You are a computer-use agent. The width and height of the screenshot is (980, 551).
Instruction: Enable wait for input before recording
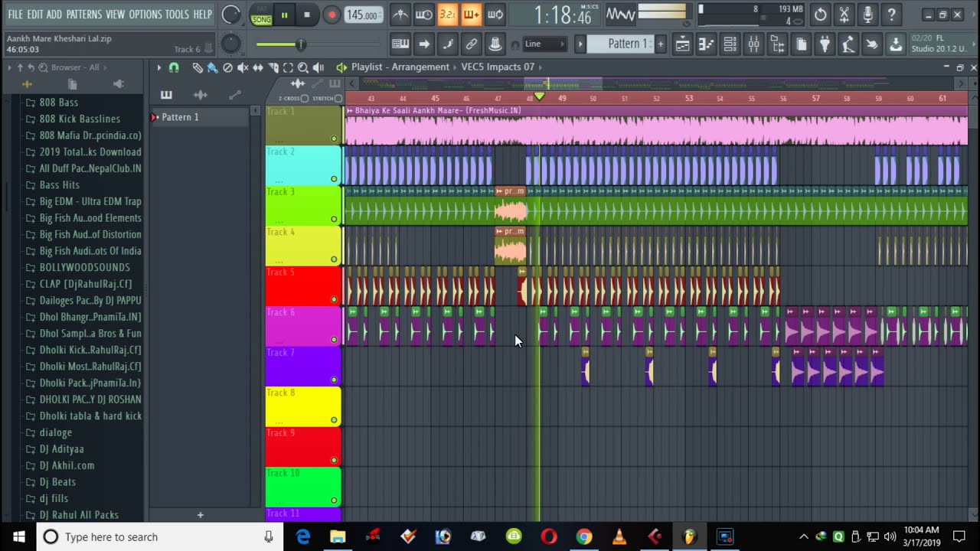coord(423,15)
